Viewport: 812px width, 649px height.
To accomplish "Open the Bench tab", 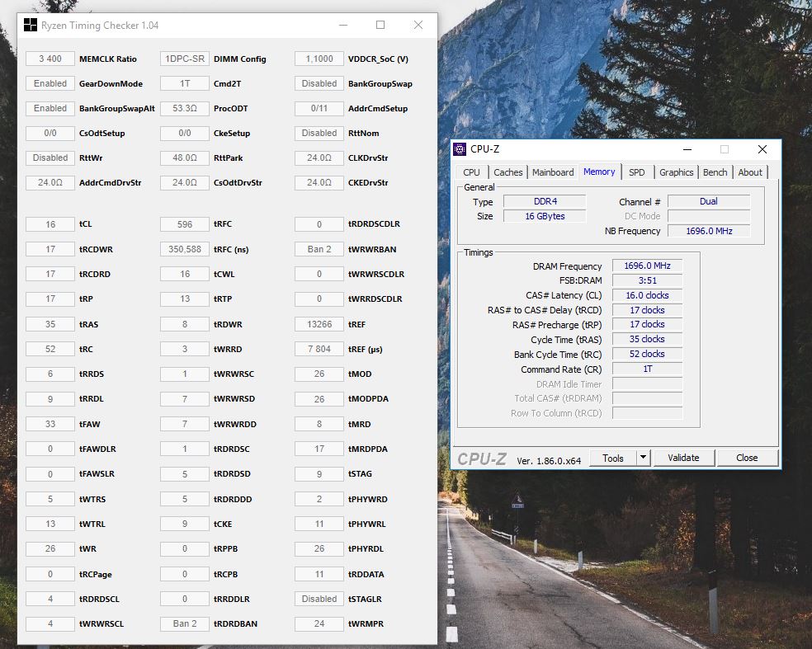I will 715,172.
